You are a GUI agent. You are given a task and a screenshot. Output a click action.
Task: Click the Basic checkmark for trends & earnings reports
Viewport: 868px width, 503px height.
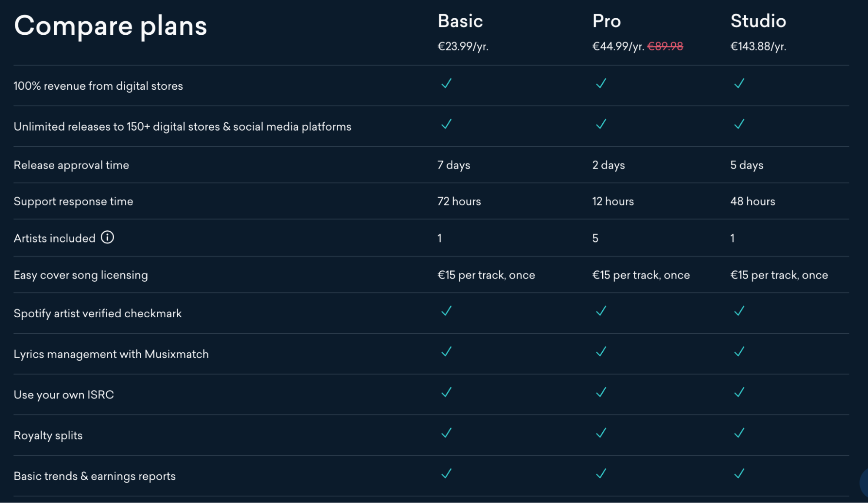pos(446,474)
